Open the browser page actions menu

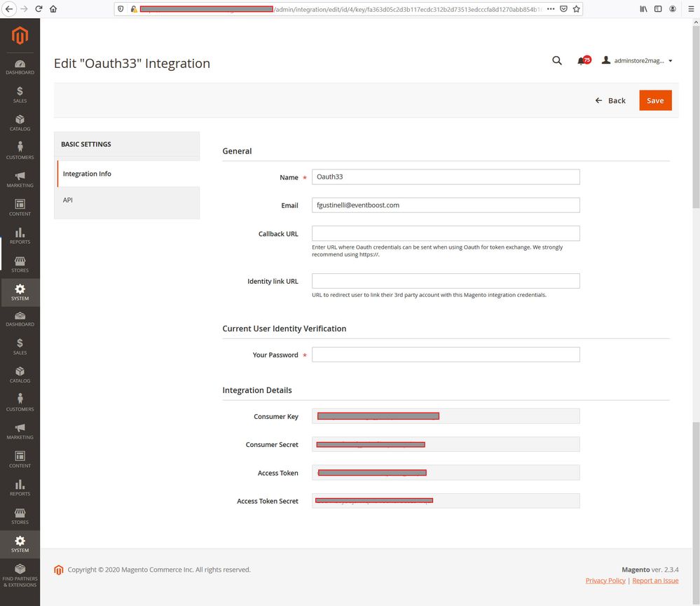coord(551,9)
